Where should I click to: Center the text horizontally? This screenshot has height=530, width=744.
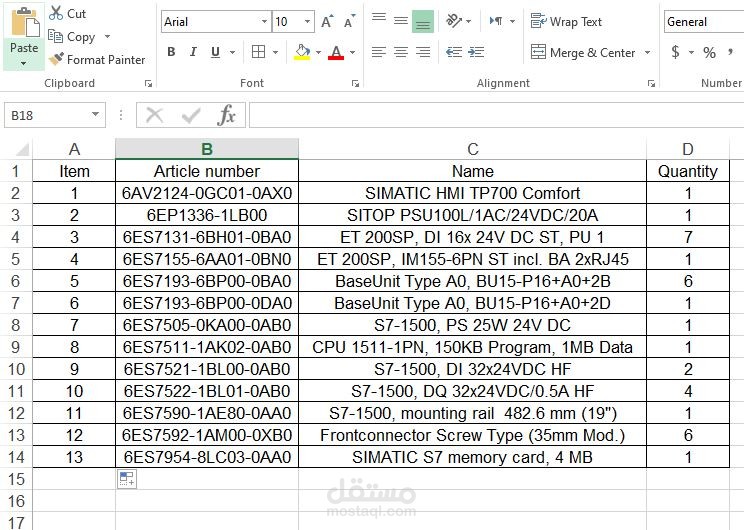[x=401, y=52]
